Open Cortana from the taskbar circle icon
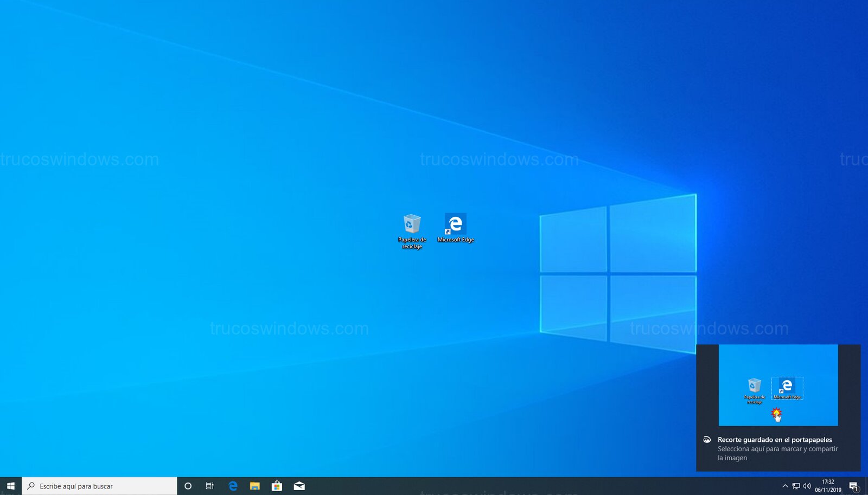This screenshot has height=495, width=868. [188, 486]
